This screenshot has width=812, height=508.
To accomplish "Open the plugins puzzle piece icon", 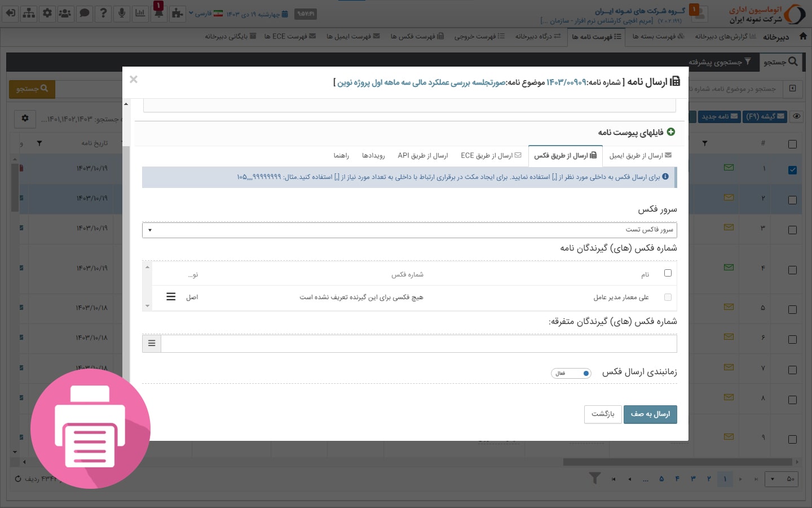I will [177, 13].
